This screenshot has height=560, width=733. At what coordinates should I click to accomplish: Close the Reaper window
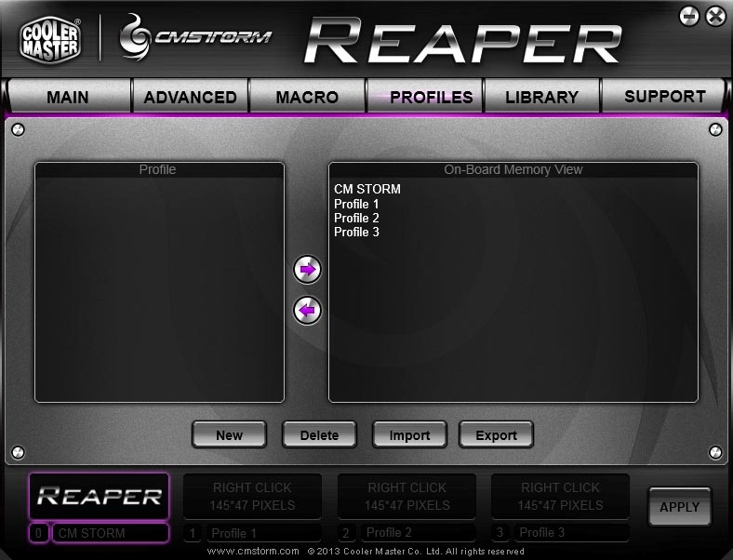[x=715, y=17]
